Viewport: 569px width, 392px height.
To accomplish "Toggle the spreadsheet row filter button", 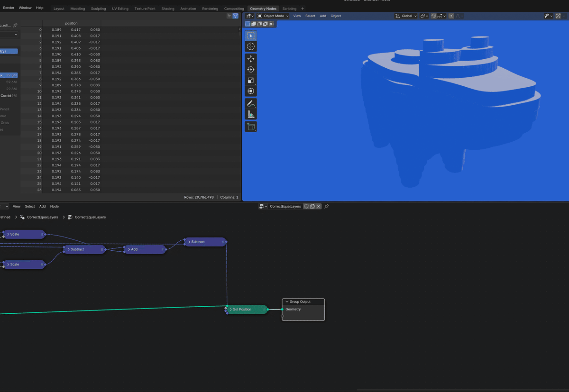I will click(235, 16).
